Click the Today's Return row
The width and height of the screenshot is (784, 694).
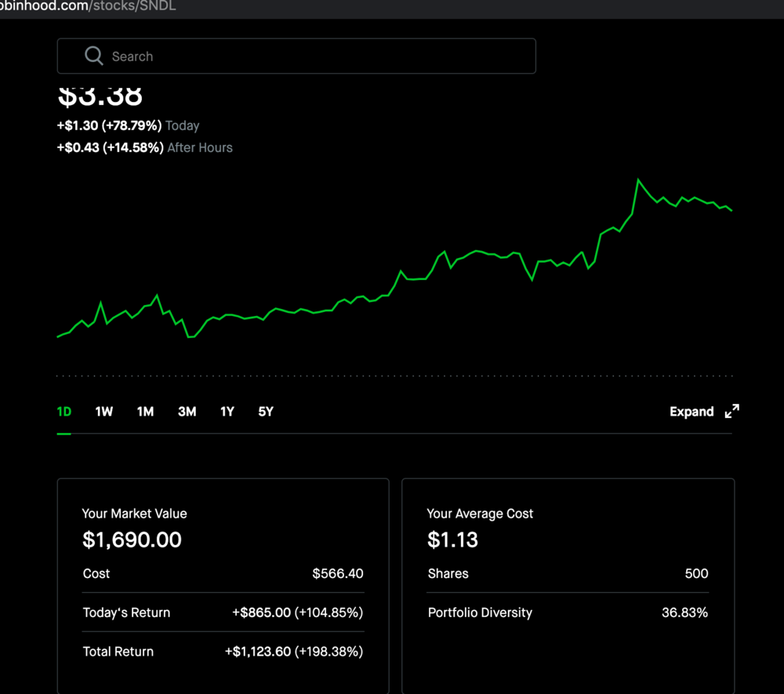[223, 612]
